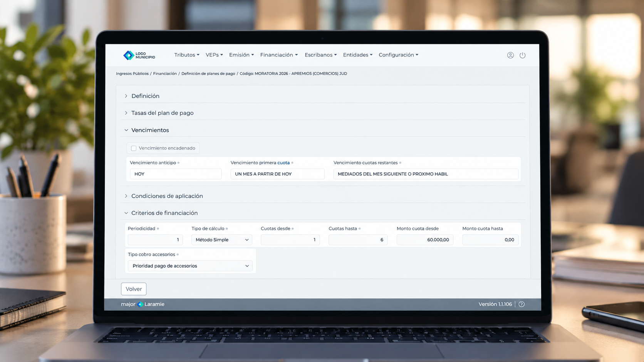This screenshot has height=362, width=644.
Task: Open the Tipo cobro accesorios dropdown
Action: click(x=190, y=266)
